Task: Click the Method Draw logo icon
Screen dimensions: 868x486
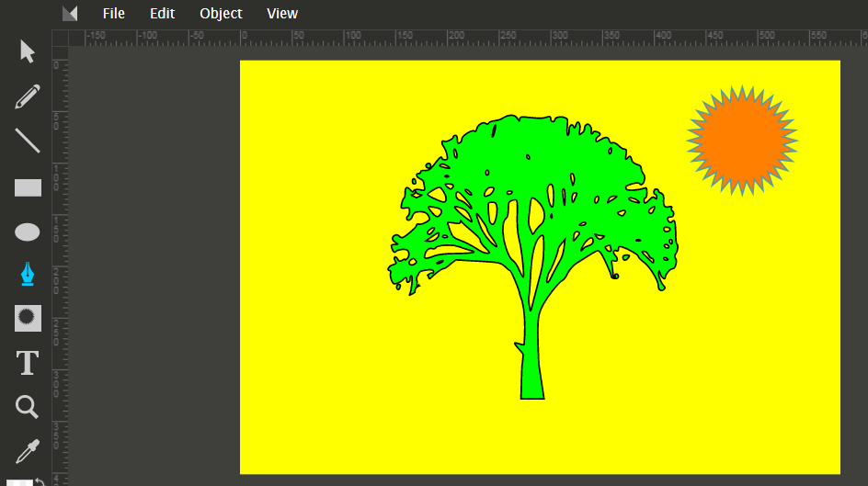Action: tap(70, 13)
